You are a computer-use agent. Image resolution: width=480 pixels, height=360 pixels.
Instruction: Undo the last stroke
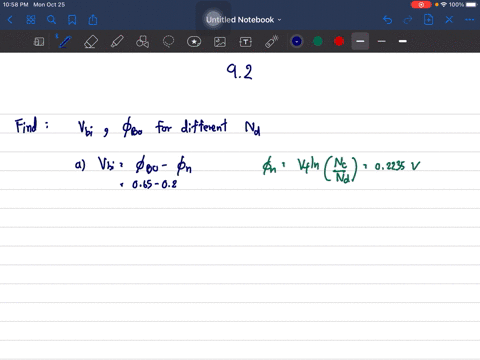click(387, 20)
